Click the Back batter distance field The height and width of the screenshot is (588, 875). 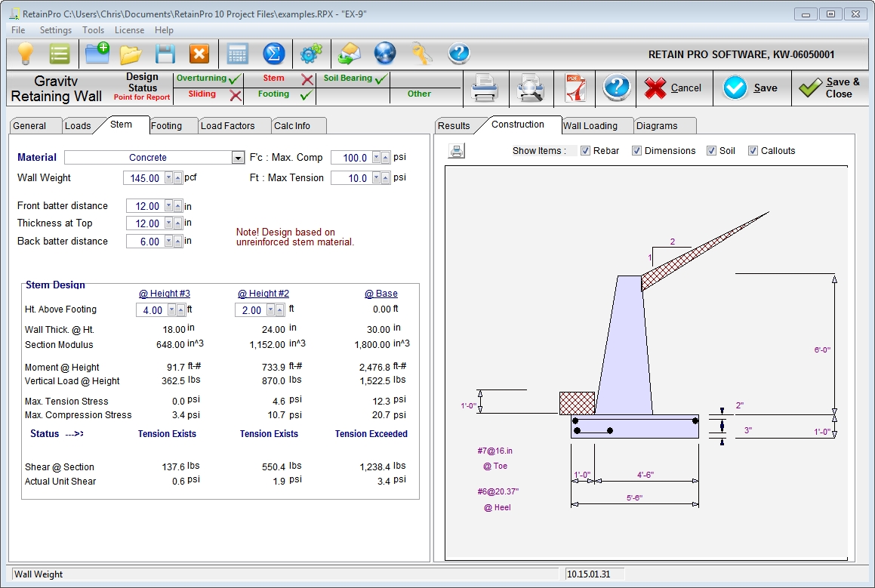[145, 241]
